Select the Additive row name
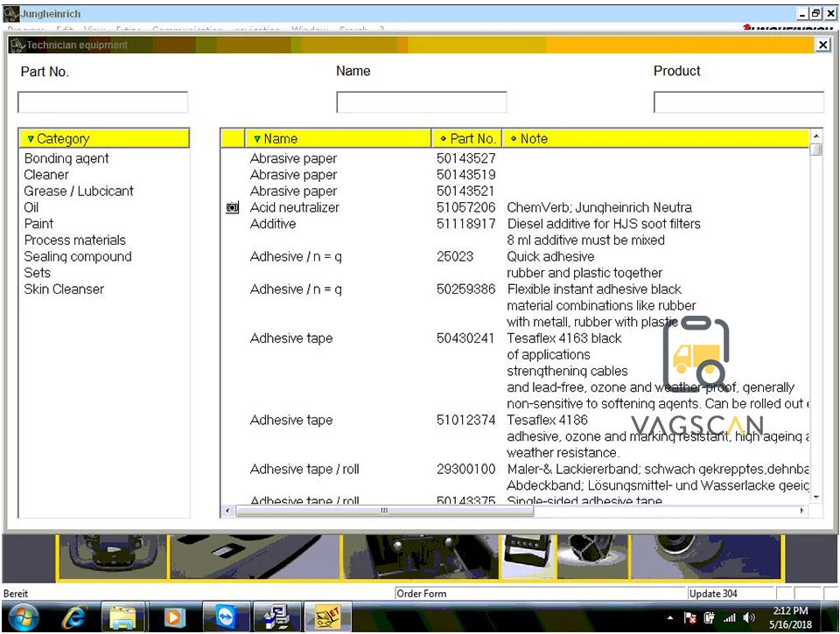840x634 pixels. 273,224
